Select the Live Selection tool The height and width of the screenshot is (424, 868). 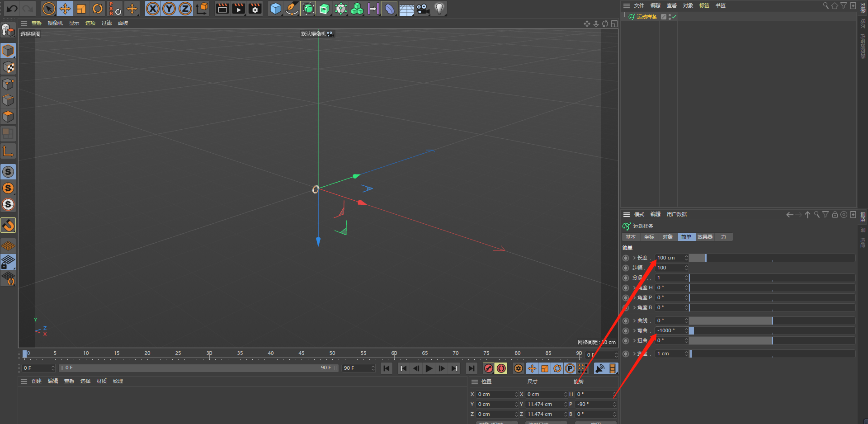pyautogui.click(x=48, y=9)
